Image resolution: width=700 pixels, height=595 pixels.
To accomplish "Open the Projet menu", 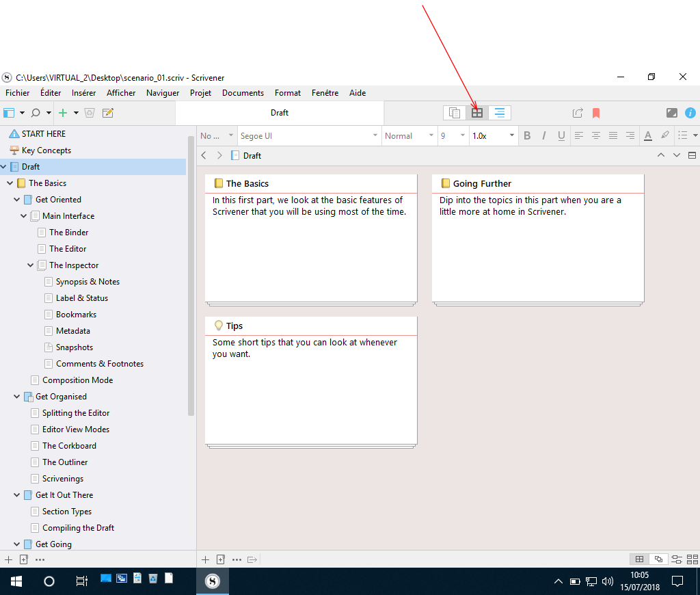I will [200, 93].
